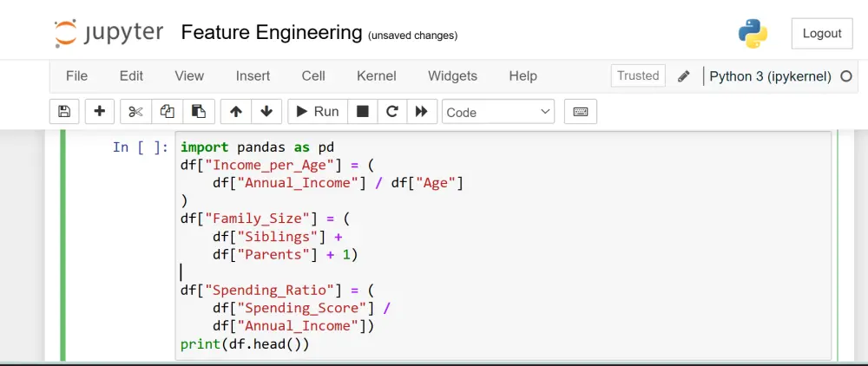Open the Kernel menu
The width and height of the screenshot is (868, 366).
click(x=377, y=75)
